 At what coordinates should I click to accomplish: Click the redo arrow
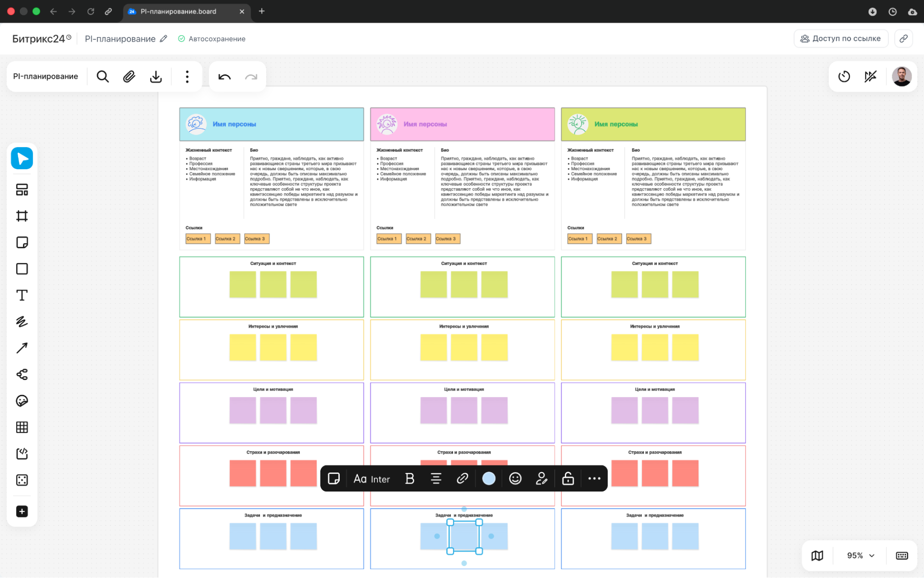[x=251, y=77]
